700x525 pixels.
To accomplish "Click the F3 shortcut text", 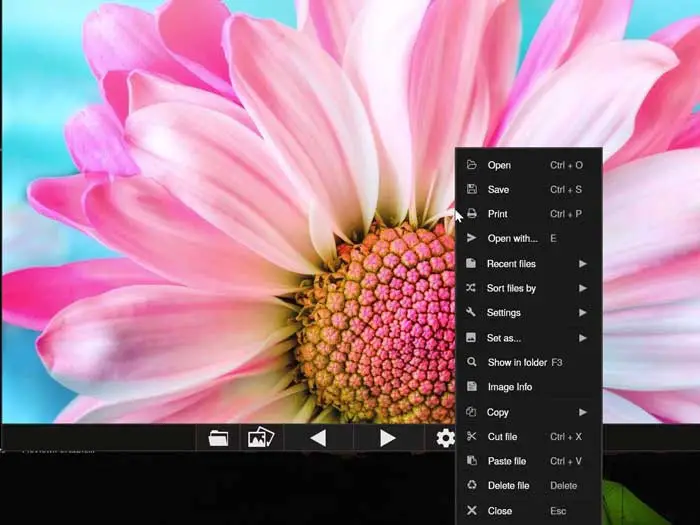I will point(557,362).
